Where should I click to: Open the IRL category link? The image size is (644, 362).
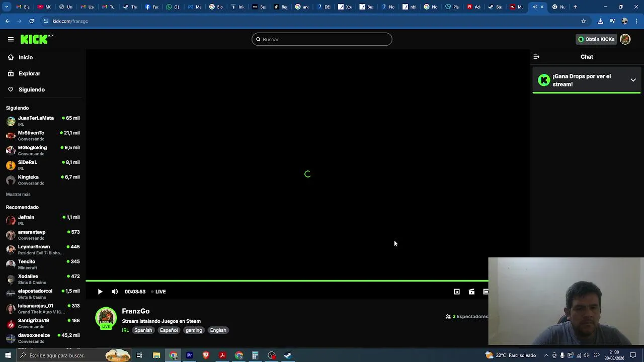pyautogui.click(x=125, y=330)
